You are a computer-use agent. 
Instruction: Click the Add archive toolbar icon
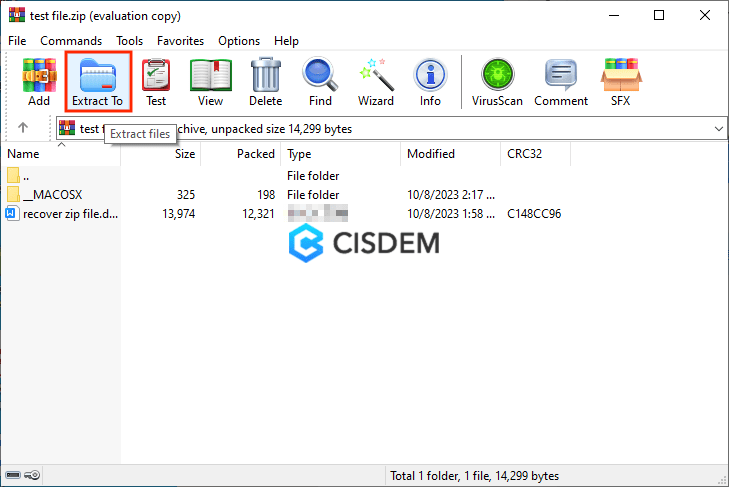[39, 82]
